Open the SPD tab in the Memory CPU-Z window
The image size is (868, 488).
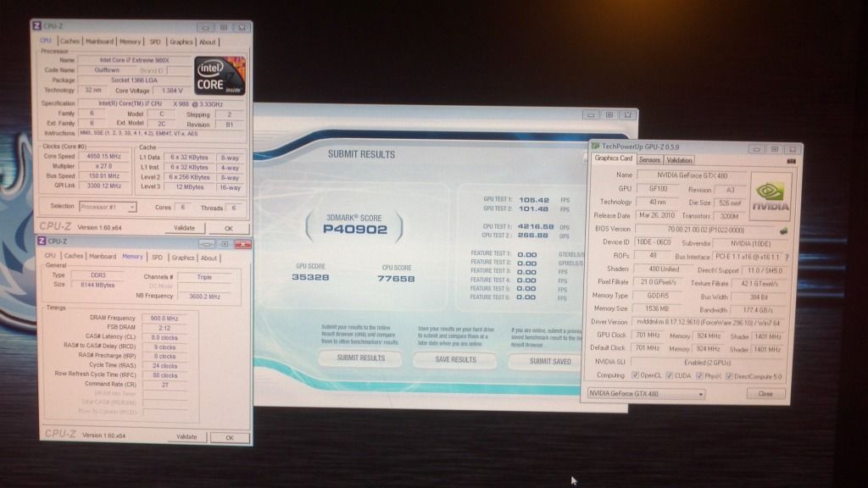(157, 258)
